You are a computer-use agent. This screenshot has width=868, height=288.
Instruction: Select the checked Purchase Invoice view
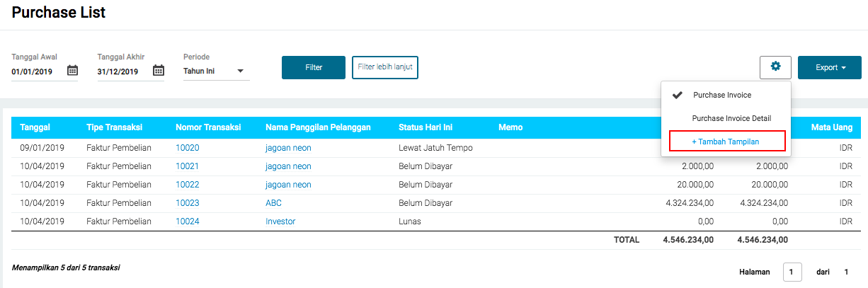[721, 95]
